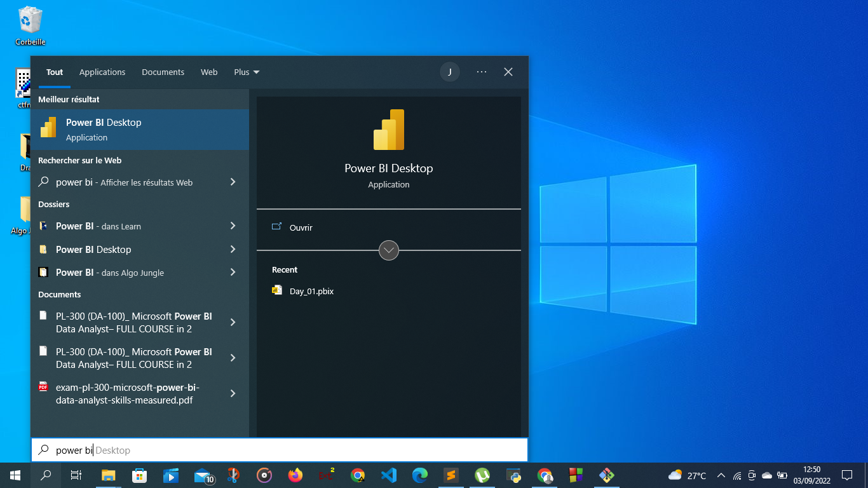Image resolution: width=868 pixels, height=488 pixels.
Task: Open Power BI Desktop best match result
Action: pos(140,130)
